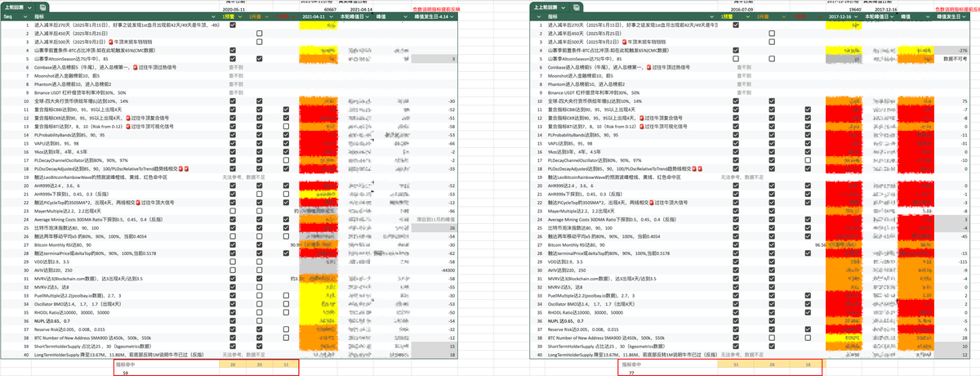Uncheck 1预警 for 山寨季AltcoinSeason row in 上轮回测 table
This screenshot has height=376, width=980.
[x=234, y=59]
